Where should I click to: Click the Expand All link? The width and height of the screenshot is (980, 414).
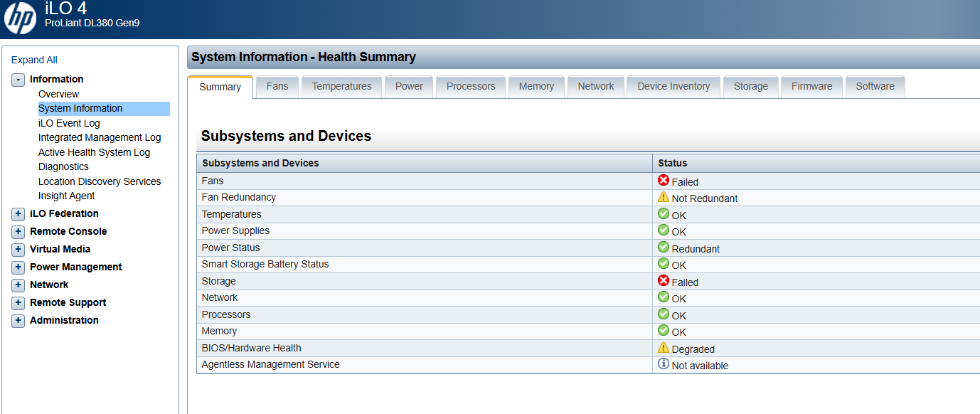tap(34, 60)
